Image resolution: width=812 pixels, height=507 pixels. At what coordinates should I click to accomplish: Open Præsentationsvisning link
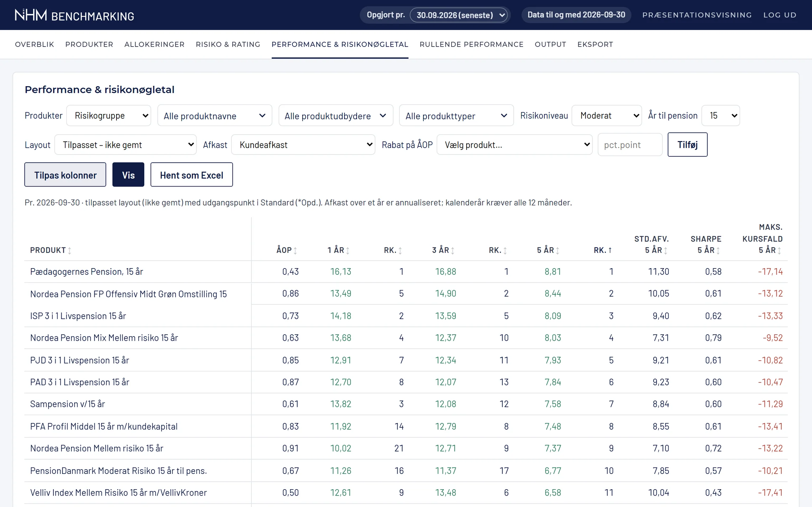click(x=697, y=15)
